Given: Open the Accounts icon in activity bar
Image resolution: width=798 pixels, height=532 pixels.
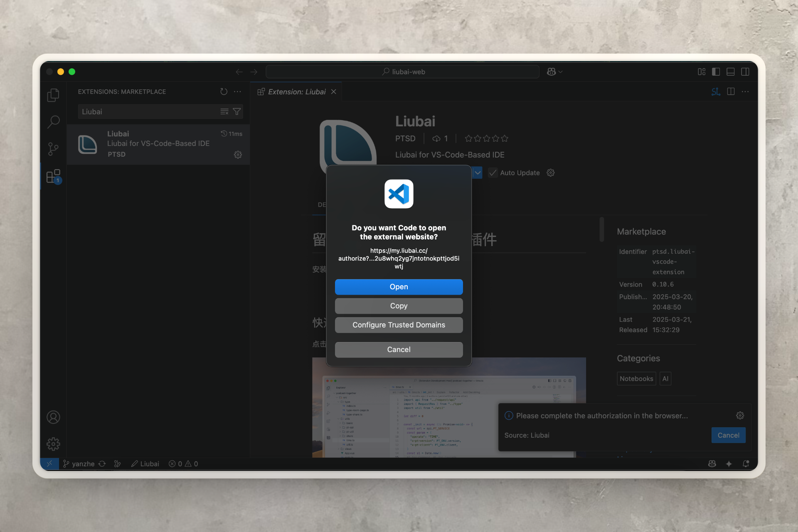Looking at the screenshot, I should click(x=53, y=417).
